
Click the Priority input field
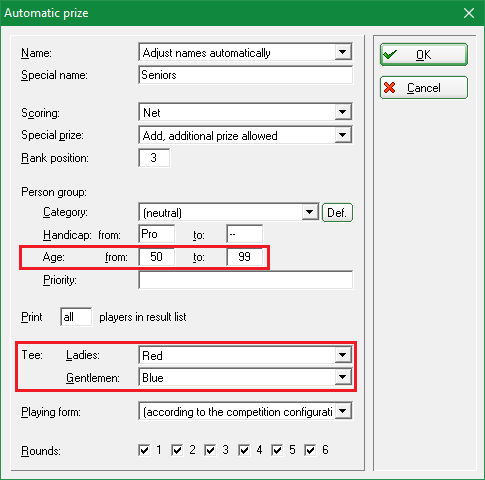point(246,280)
